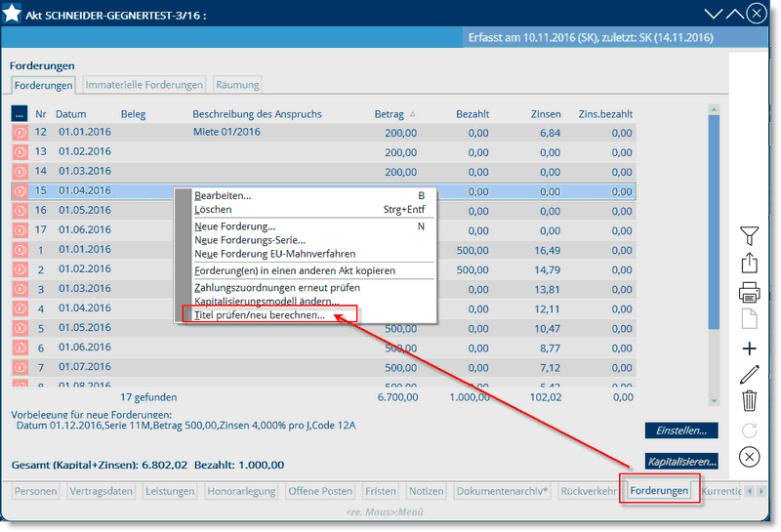Sort by Datum column header
This screenshot has height=532, width=781.
pyautogui.click(x=70, y=114)
